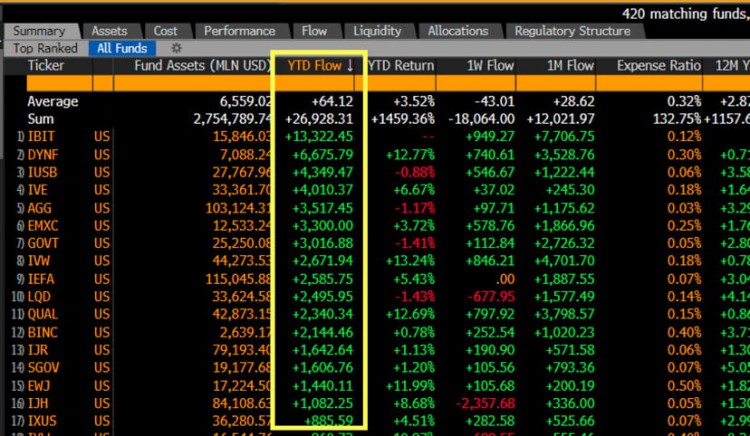Viewport: 750px width, 436px height.
Task: Toggle the YTD Flow sort arrow
Action: click(x=350, y=66)
